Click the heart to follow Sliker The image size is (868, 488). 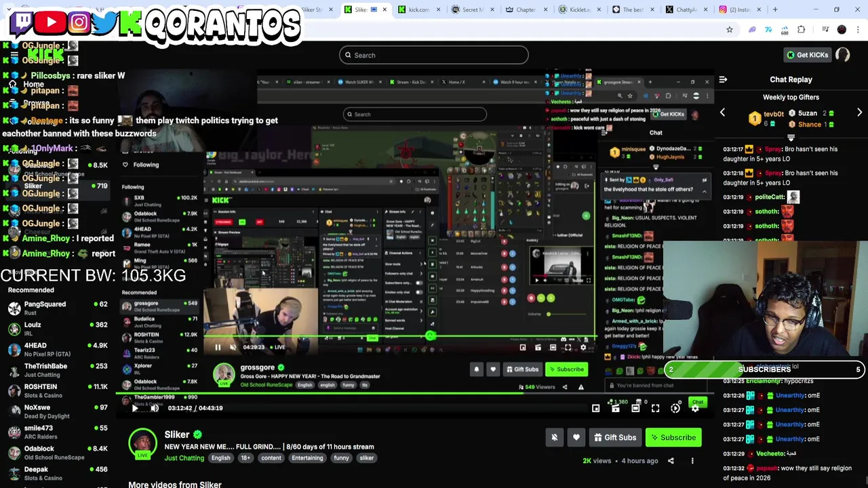pos(576,437)
